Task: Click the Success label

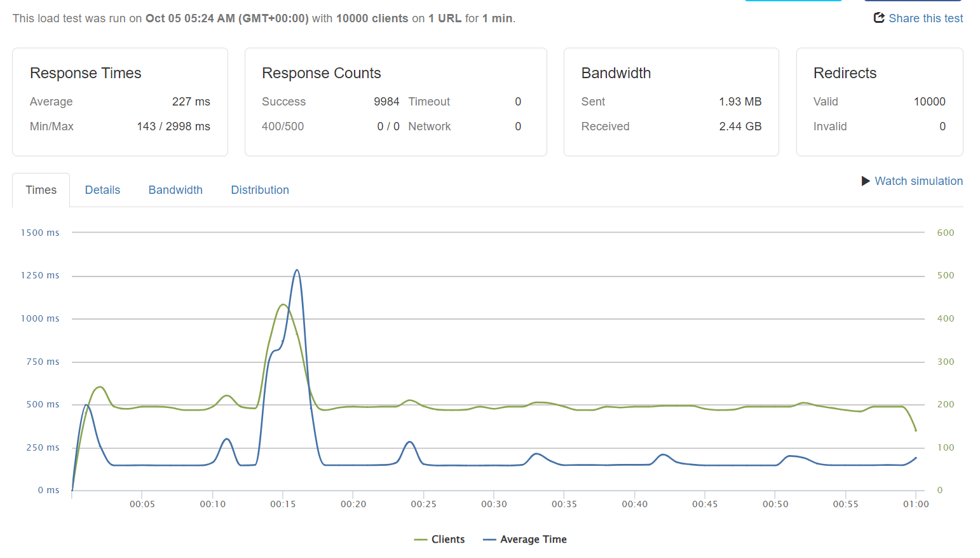Action: 283,102
